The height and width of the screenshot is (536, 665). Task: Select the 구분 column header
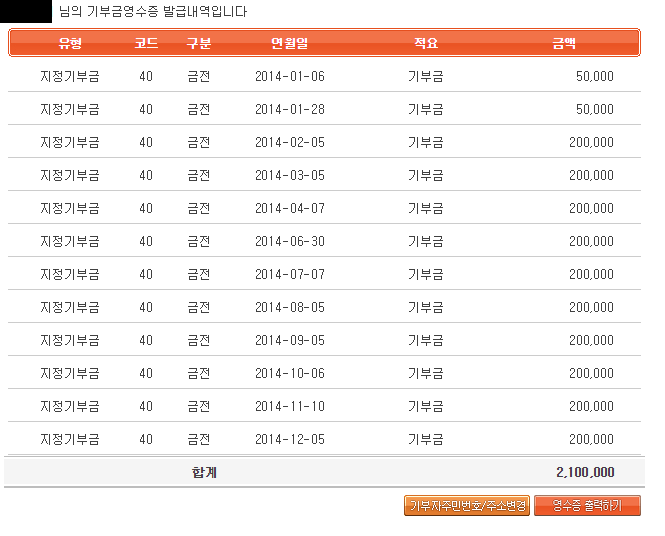click(x=199, y=43)
